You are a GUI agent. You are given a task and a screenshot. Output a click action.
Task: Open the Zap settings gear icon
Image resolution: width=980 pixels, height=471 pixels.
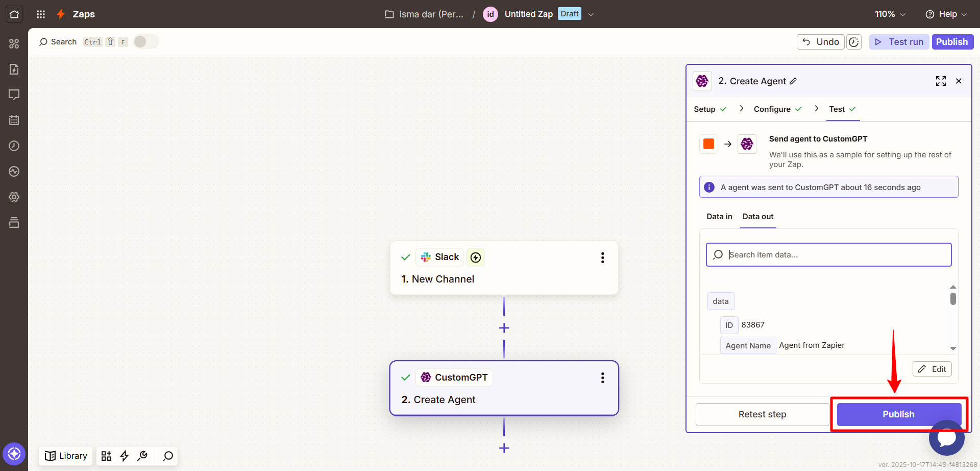(x=14, y=197)
